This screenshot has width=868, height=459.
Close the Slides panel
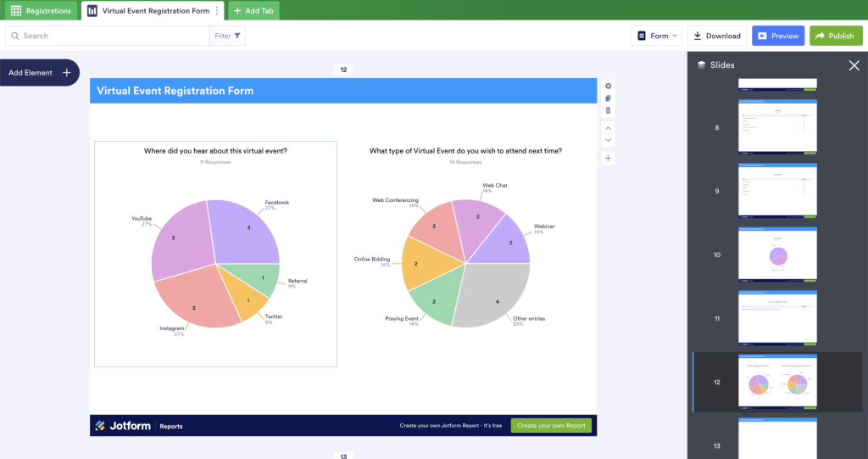854,65
